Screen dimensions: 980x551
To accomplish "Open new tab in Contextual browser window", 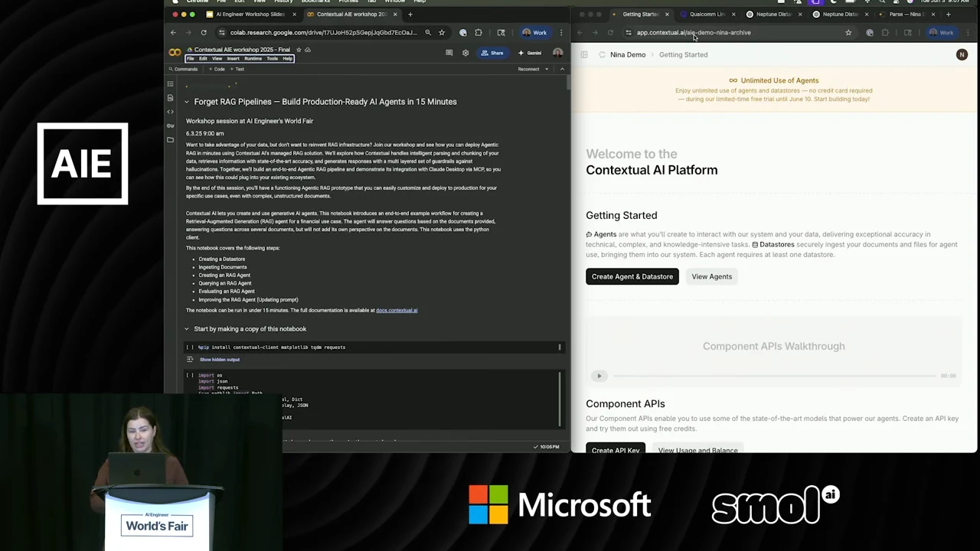I will pos(949,14).
